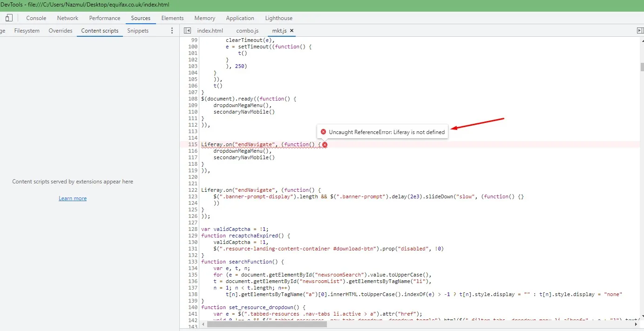
Task: Close the mkt.js file tab
Action: click(292, 31)
